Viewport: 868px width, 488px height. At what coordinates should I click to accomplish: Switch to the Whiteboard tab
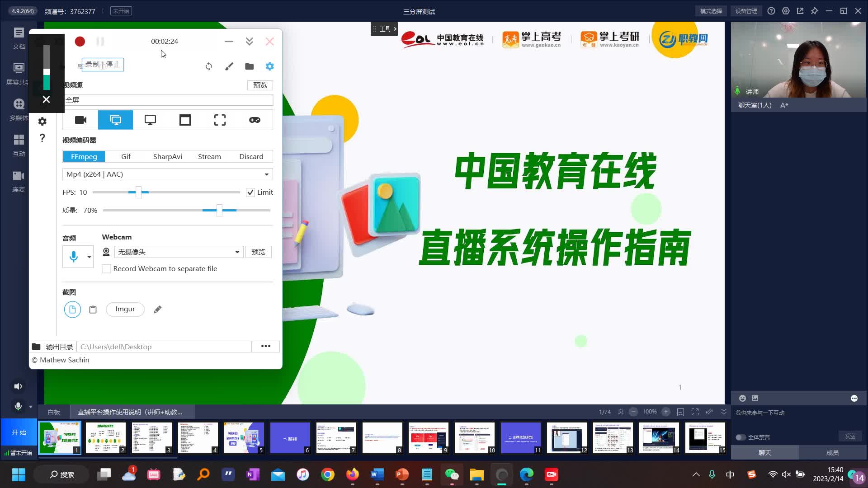tap(54, 412)
